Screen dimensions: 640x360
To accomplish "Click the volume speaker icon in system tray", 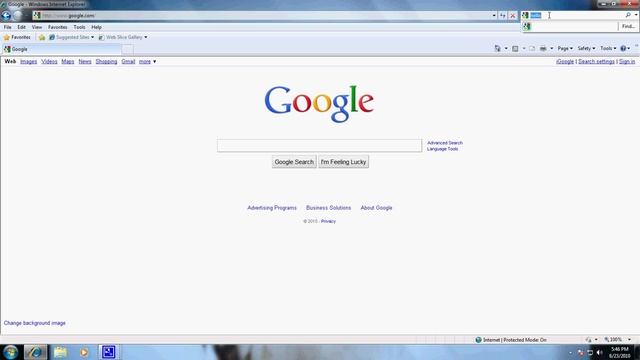I will point(600,352).
